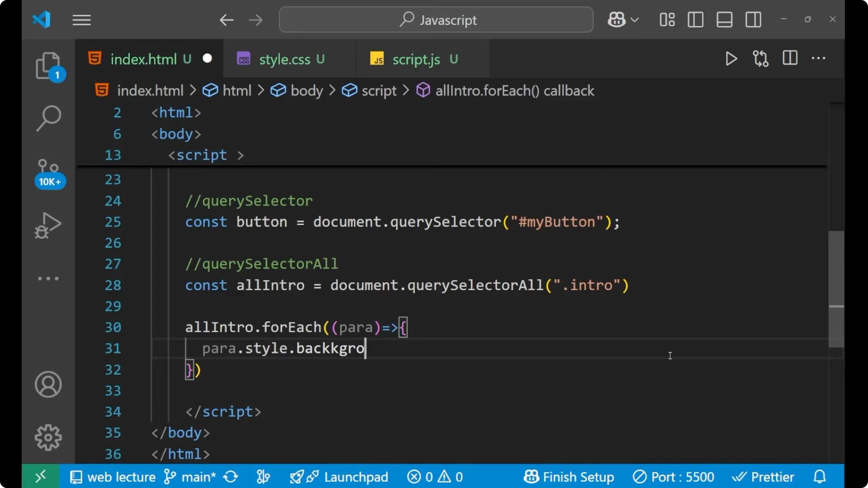Image resolution: width=868 pixels, height=488 pixels.
Task: Click the Javascript command center search box
Action: pos(435,19)
